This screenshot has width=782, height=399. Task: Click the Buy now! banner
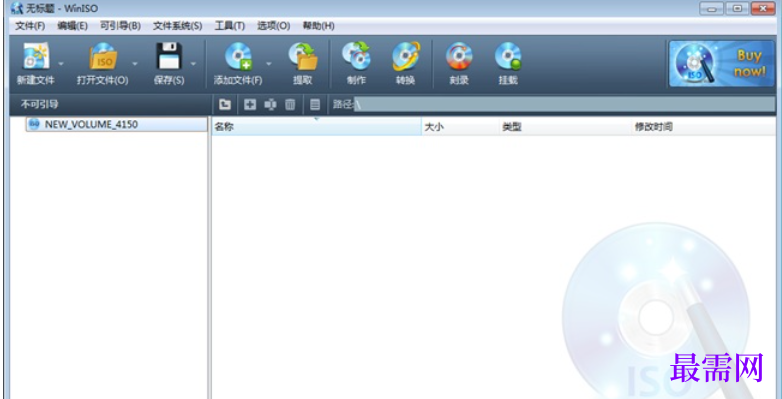point(721,63)
